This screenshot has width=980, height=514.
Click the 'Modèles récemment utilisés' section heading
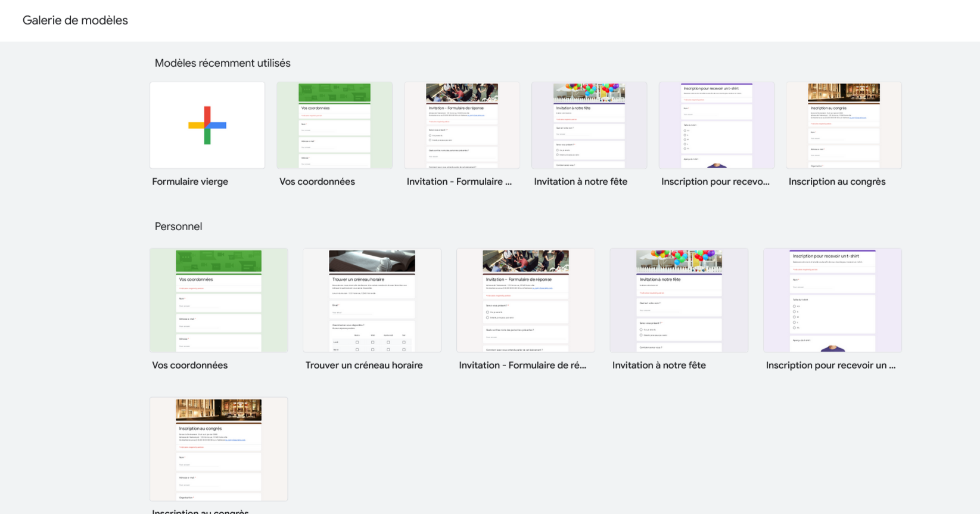click(223, 63)
